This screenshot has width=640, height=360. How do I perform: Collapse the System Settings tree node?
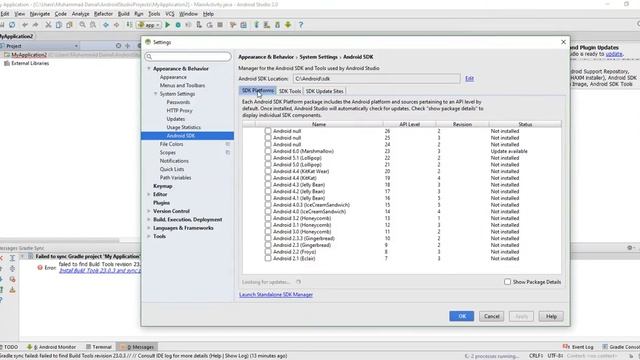click(156, 93)
